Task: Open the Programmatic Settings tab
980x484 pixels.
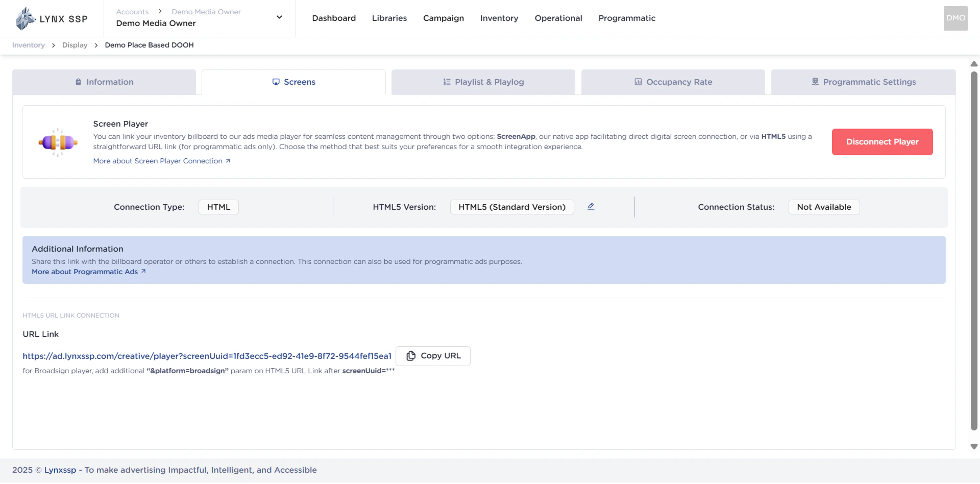Action: 864,82
